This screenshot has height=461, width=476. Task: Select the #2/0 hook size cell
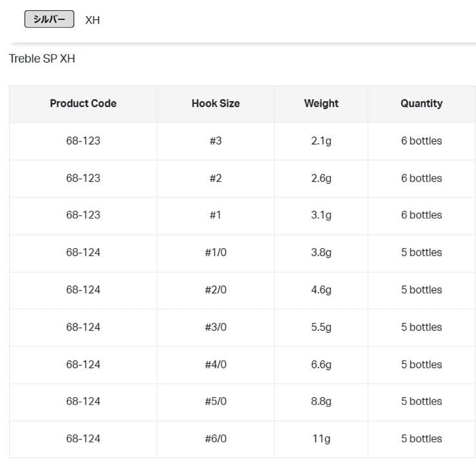pyautogui.click(x=216, y=290)
